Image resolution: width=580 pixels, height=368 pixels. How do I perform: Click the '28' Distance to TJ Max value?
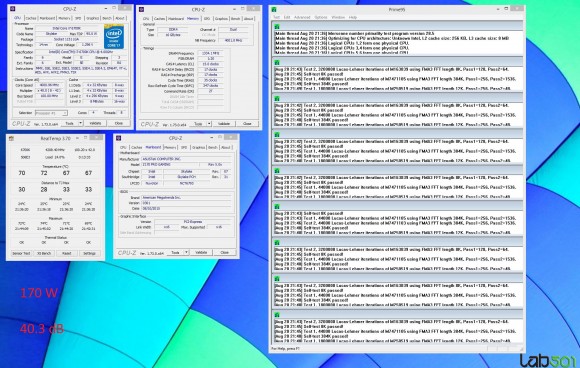point(44,189)
